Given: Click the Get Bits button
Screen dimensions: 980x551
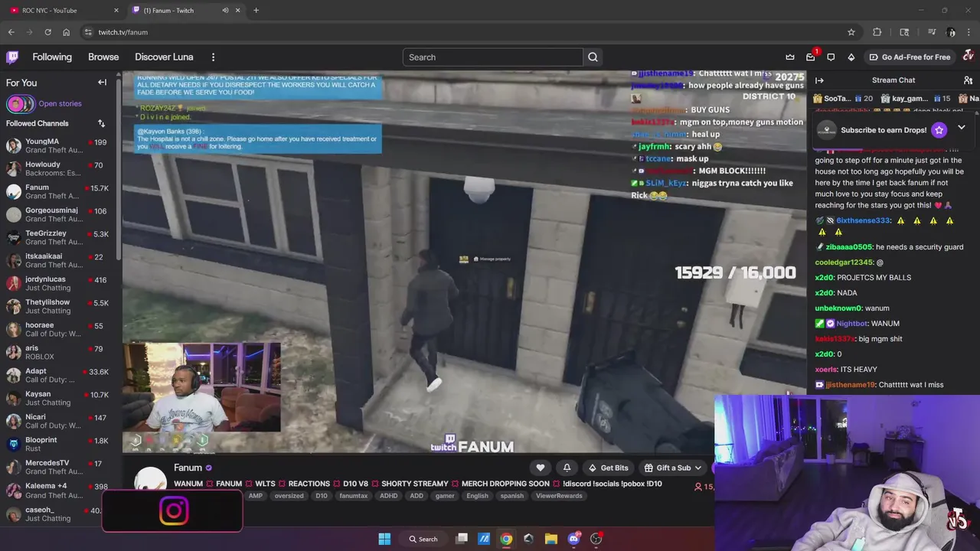Looking at the screenshot, I should (x=609, y=468).
